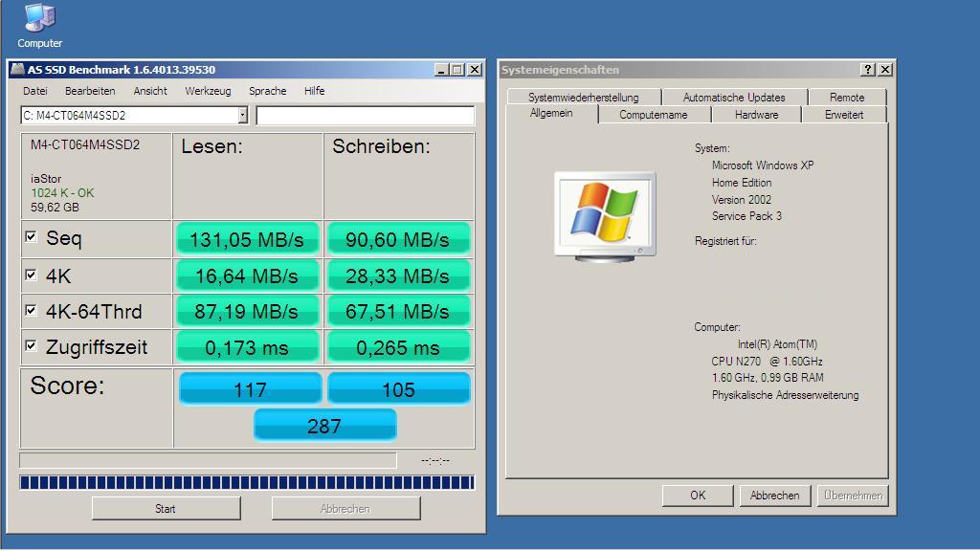
Task: Switch to the Systemwiederherstellung tab
Action: coord(584,97)
